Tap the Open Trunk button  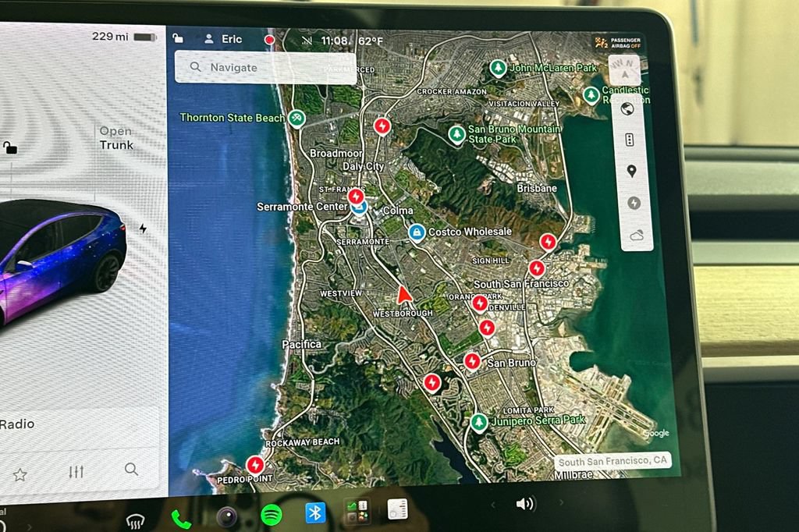(x=116, y=138)
